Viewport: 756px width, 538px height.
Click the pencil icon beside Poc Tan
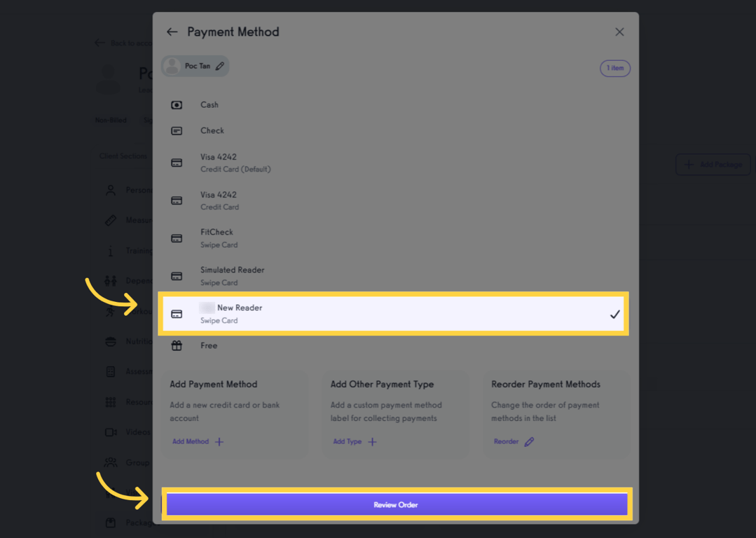(x=219, y=65)
